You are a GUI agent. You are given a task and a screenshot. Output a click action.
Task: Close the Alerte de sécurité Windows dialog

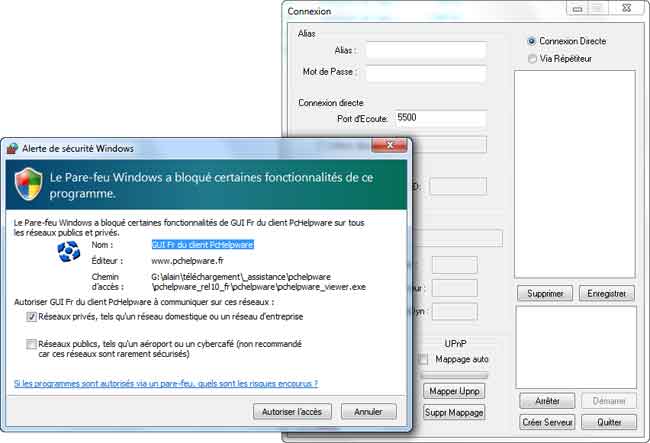point(389,145)
